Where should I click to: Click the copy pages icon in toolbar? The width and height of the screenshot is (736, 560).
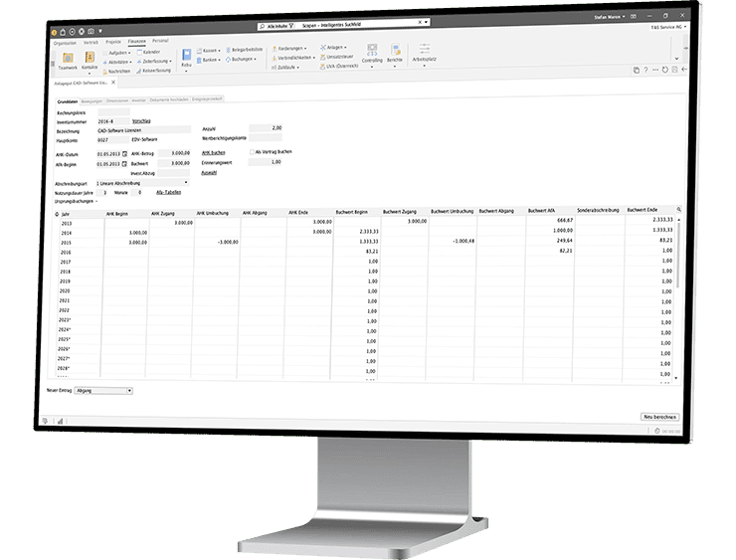pos(636,71)
